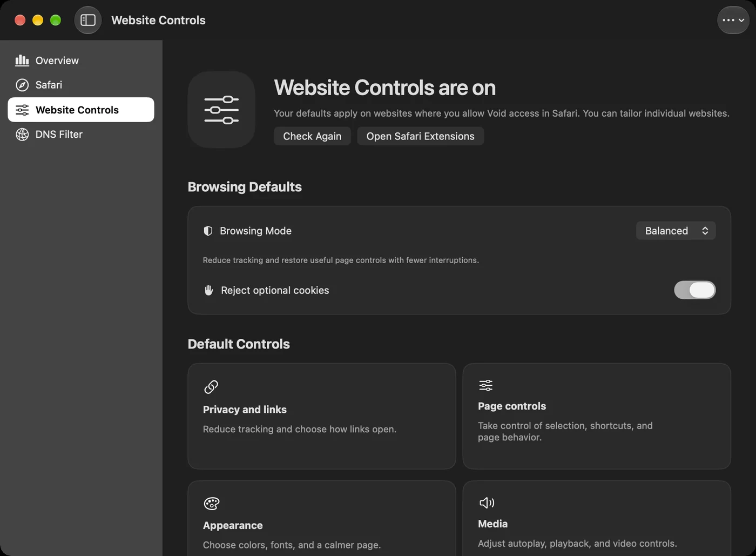Click the Website Controls sliders icon in sidebar

[x=22, y=110]
